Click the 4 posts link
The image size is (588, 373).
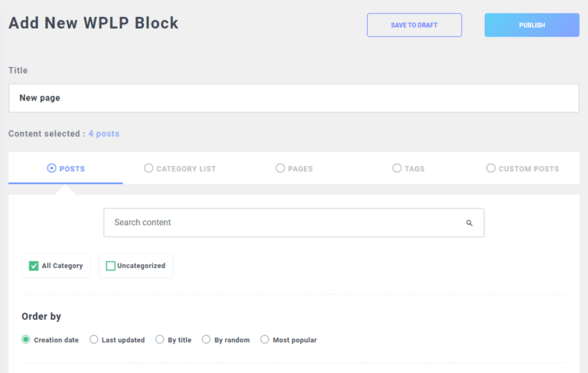coord(104,134)
